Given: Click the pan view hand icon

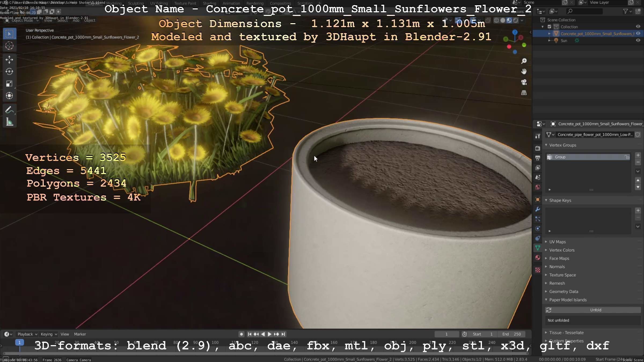Looking at the screenshot, I should click(x=524, y=72).
